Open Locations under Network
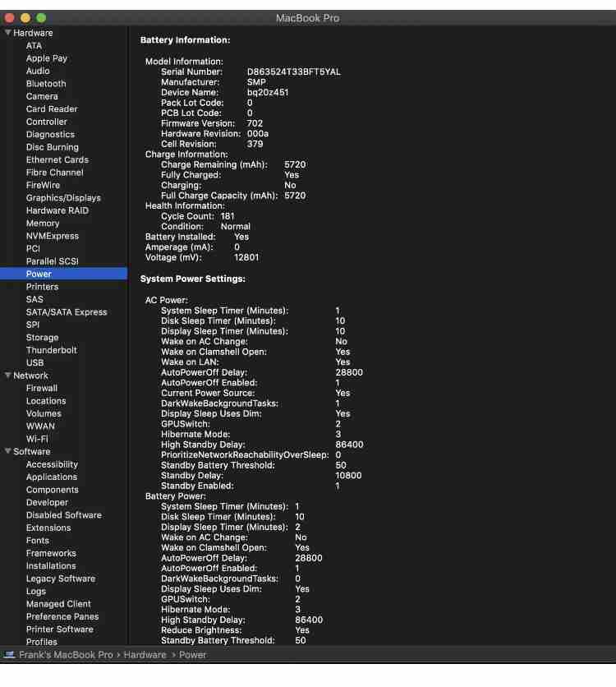 pyautogui.click(x=46, y=401)
